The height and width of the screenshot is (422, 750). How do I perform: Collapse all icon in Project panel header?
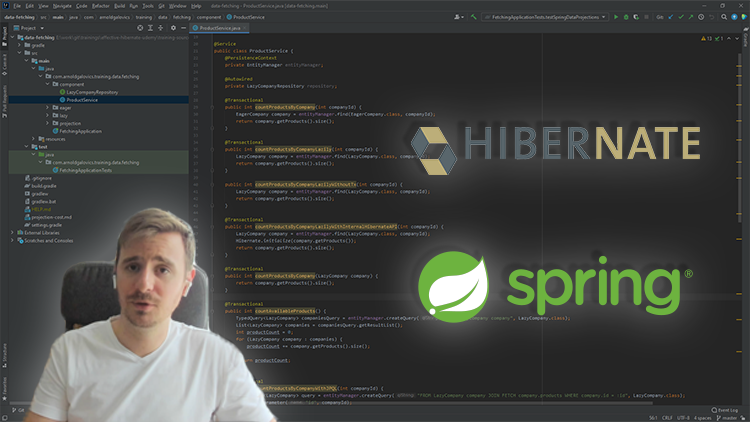(160, 28)
